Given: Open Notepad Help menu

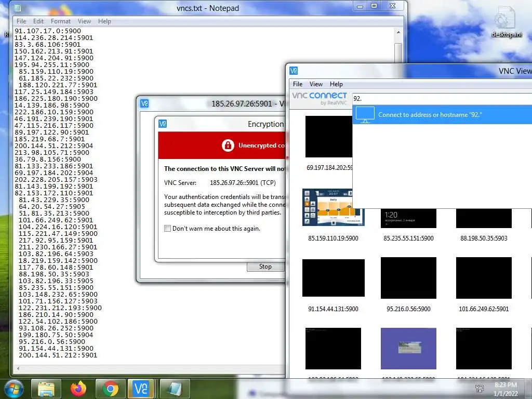Looking at the screenshot, I should (104, 21).
